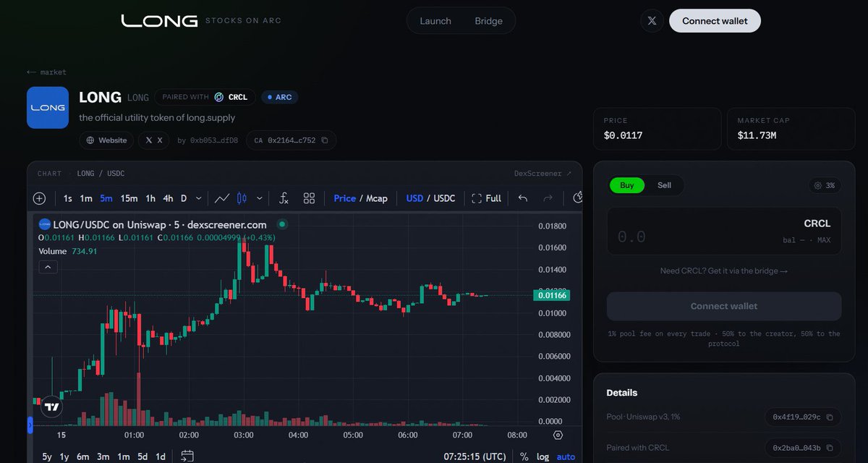The height and width of the screenshot is (463, 868).
Task: Select the candlestick chart style icon
Action: pyautogui.click(x=242, y=198)
